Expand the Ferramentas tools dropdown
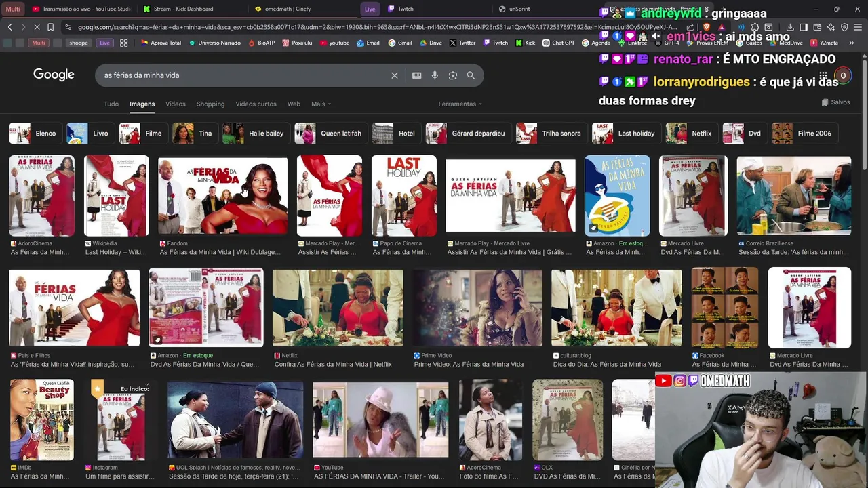This screenshot has width=868, height=488. click(460, 104)
